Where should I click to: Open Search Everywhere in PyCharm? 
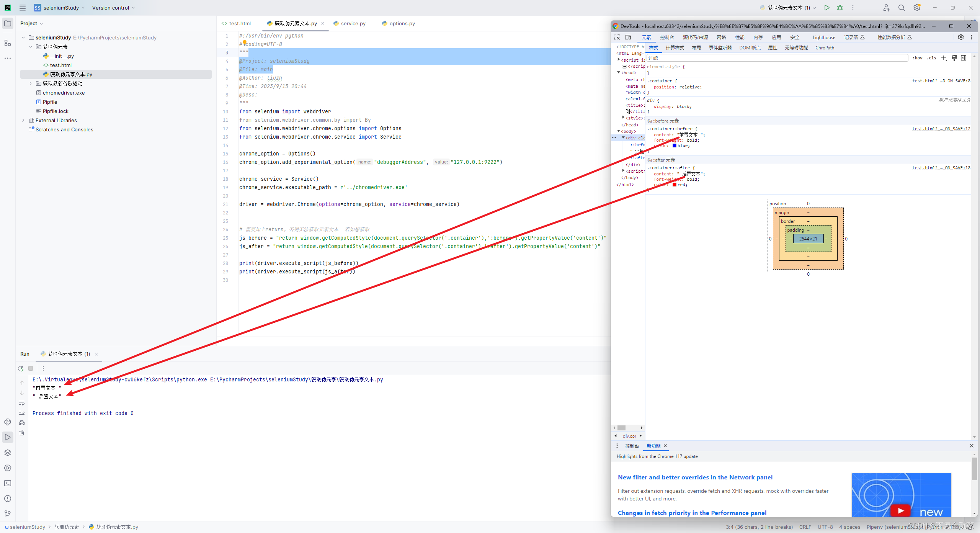[x=902, y=8]
